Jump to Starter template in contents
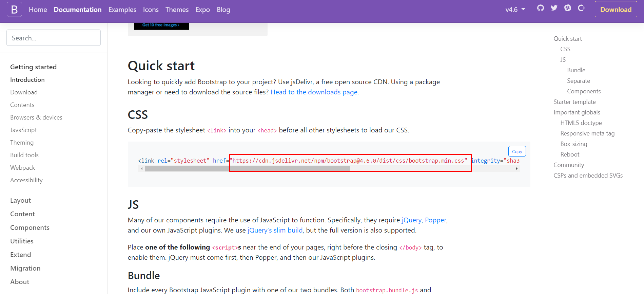Viewport: 644px width, 294px height. pos(574,102)
